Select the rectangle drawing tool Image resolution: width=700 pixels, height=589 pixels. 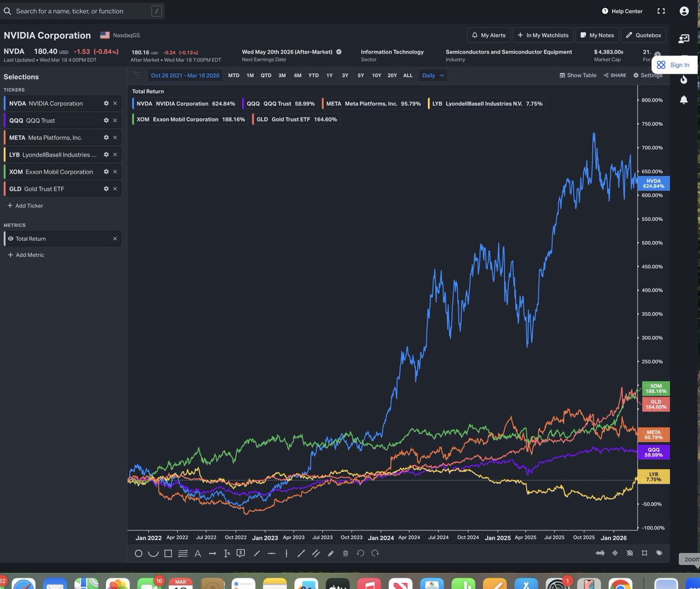(168, 553)
